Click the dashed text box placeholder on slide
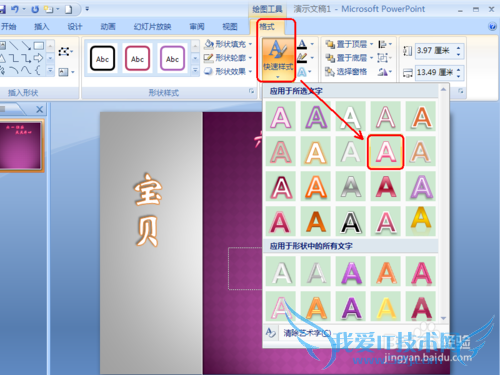 coord(245,269)
